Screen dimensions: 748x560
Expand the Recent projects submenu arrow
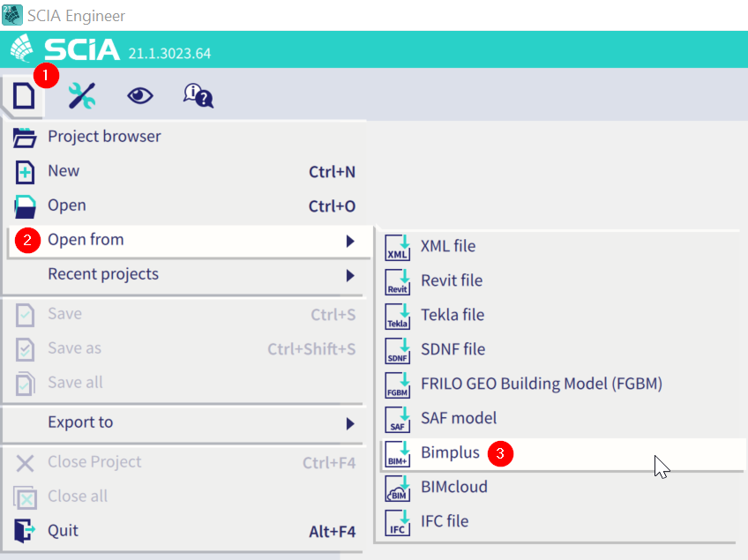350,275
